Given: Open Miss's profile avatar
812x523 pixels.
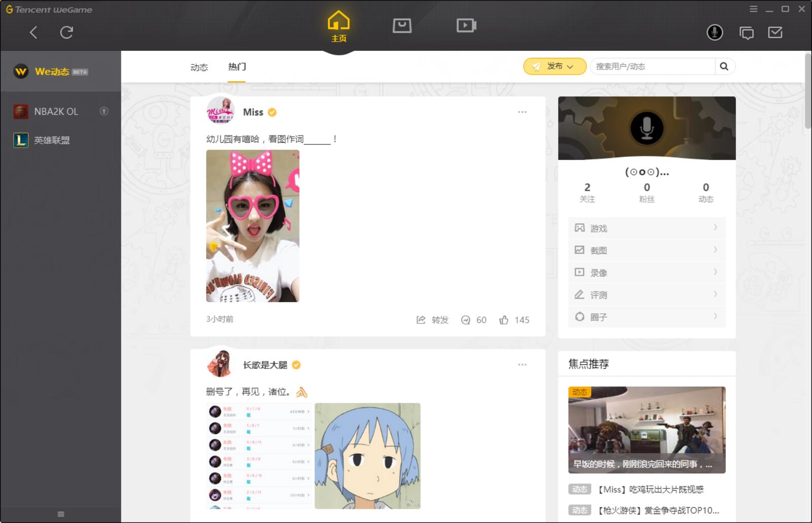Looking at the screenshot, I should (221, 110).
